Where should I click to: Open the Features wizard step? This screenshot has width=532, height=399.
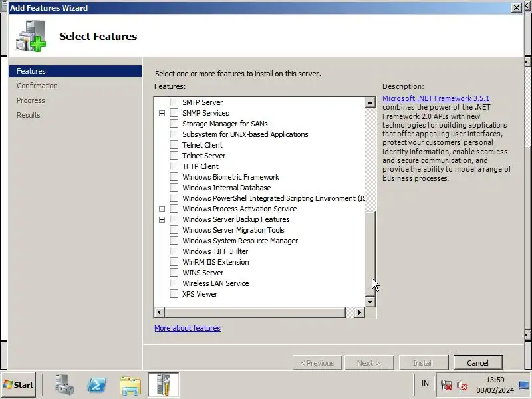pos(75,71)
